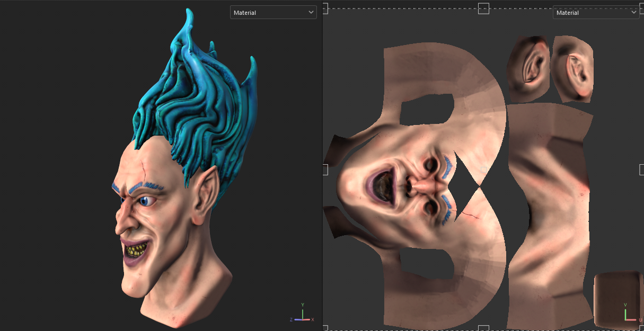Click the blue eye on the 3D head

coord(146,201)
